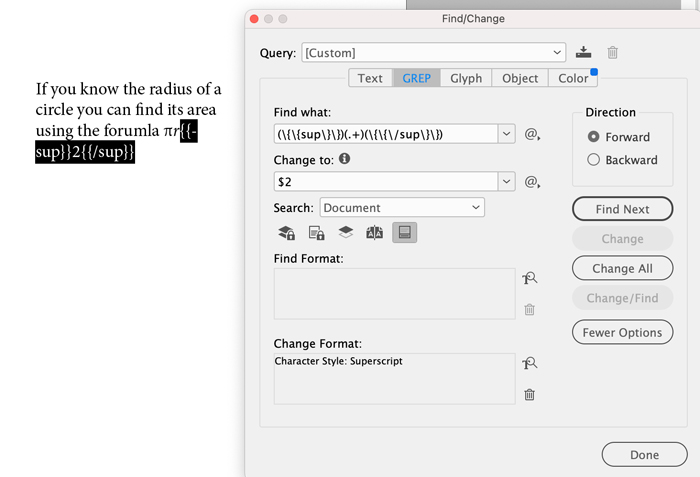Clear Change Format with its trash icon
The width and height of the screenshot is (700, 477).
point(530,395)
